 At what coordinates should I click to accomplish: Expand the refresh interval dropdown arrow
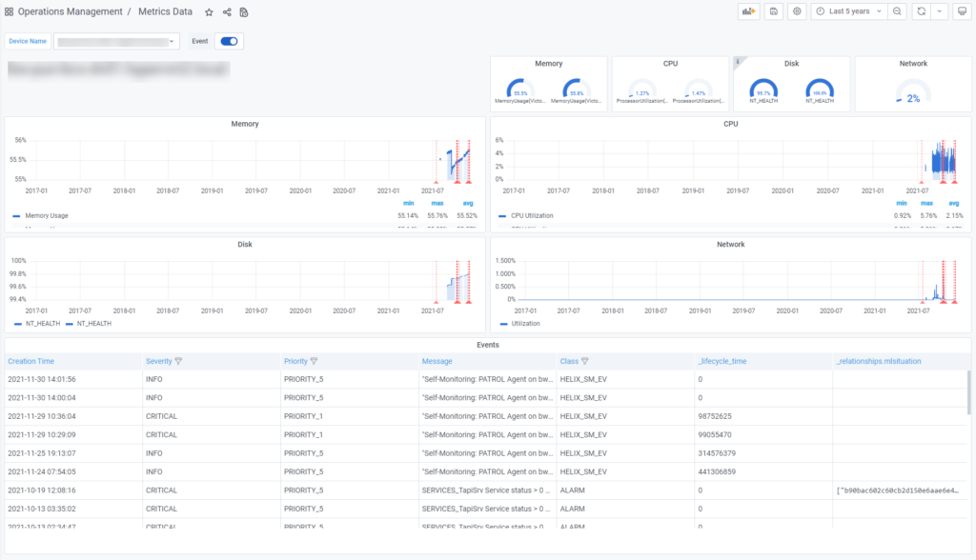point(941,10)
